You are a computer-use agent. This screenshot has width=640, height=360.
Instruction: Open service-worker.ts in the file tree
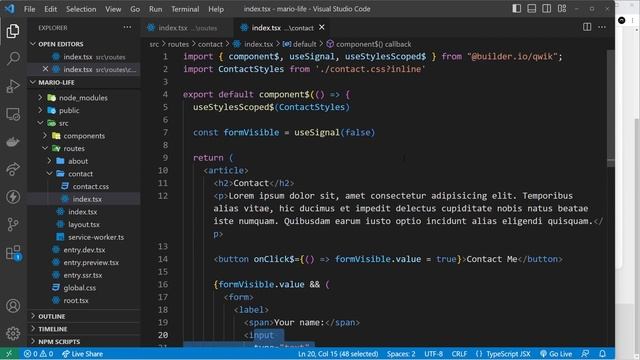pyautogui.click(x=96, y=237)
